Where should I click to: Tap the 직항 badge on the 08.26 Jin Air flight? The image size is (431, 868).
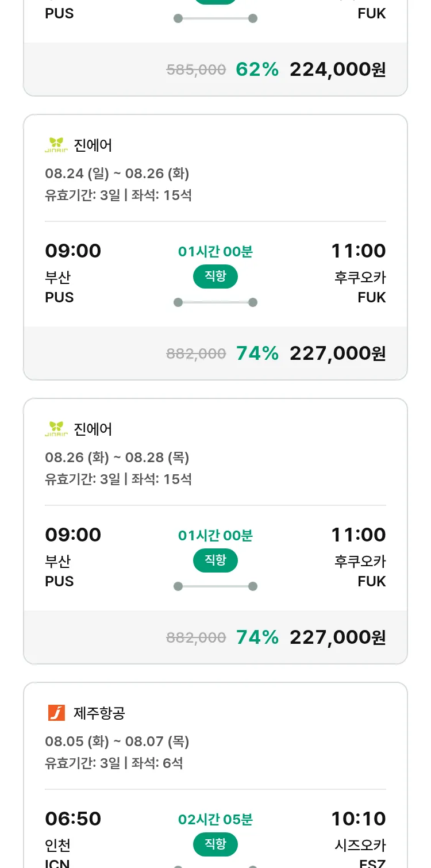(x=215, y=560)
